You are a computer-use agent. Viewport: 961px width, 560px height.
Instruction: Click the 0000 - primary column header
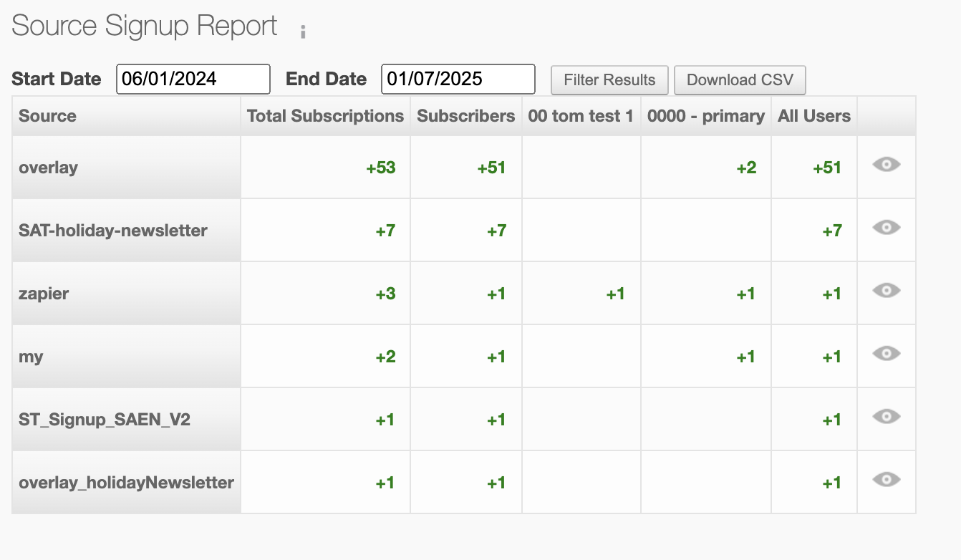[x=705, y=116]
